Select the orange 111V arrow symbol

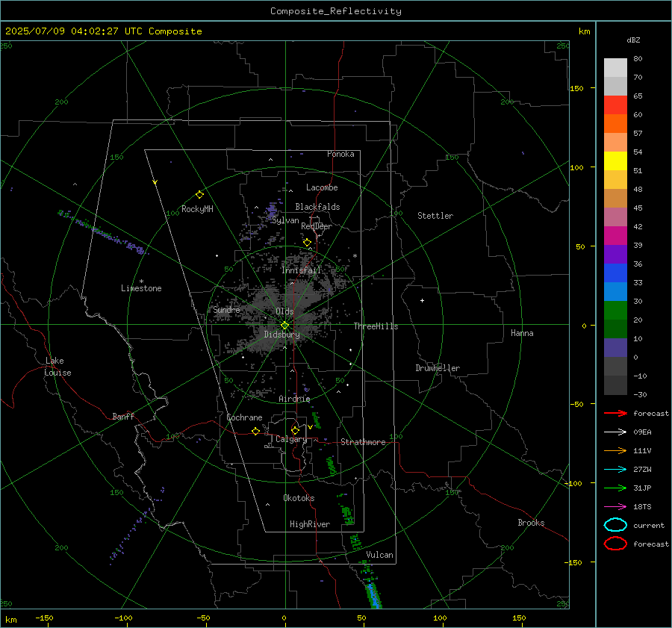click(x=615, y=450)
